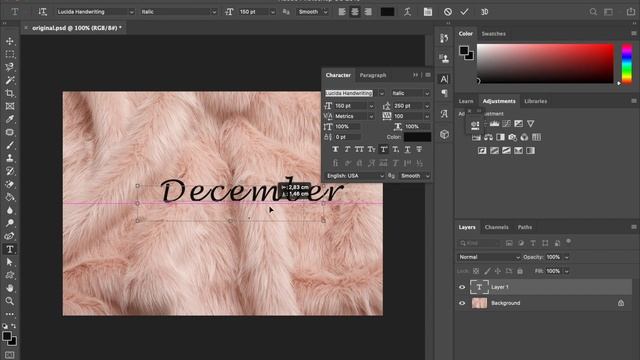The height and width of the screenshot is (360, 640).
Task: Switch to the Paths tab
Action: point(524,227)
